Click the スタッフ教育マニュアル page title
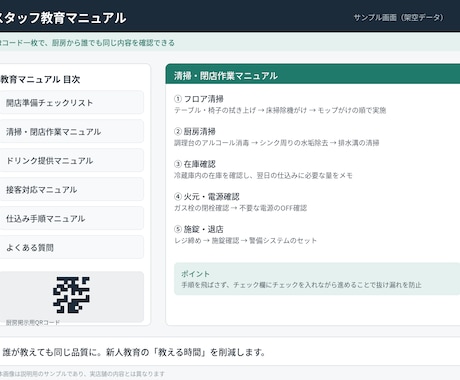 [x=63, y=18]
